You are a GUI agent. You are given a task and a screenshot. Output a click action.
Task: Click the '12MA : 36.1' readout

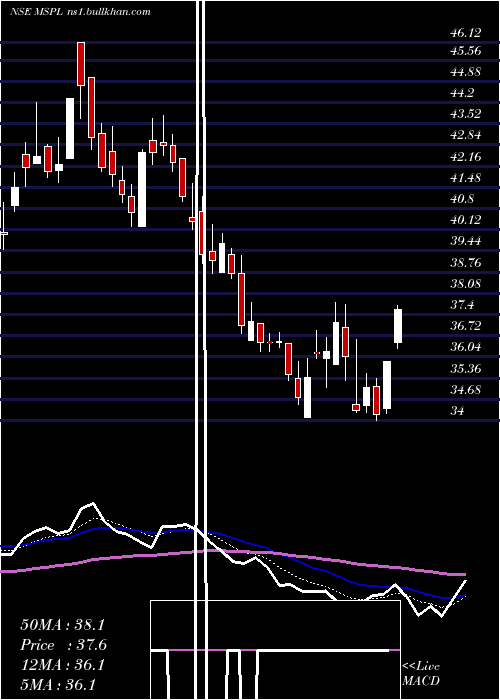[x=62, y=665]
